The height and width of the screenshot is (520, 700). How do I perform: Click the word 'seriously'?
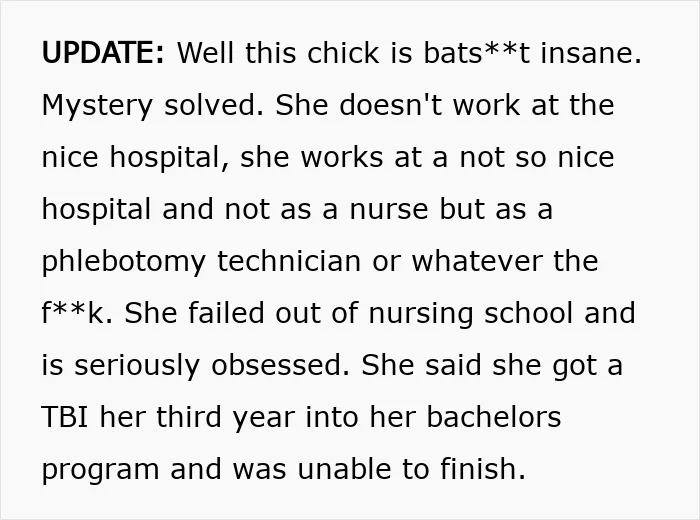(x=137, y=366)
